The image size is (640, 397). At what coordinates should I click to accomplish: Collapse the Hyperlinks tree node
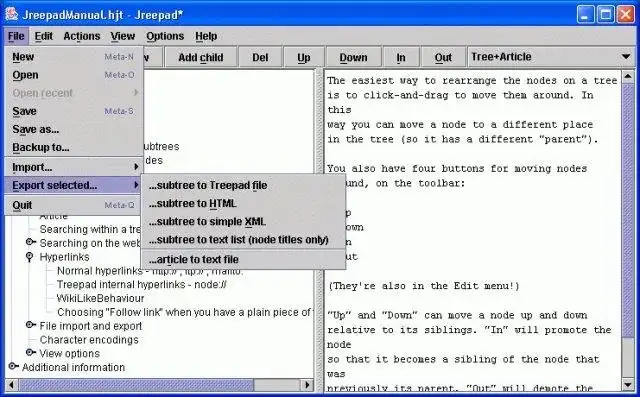[29, 257]
